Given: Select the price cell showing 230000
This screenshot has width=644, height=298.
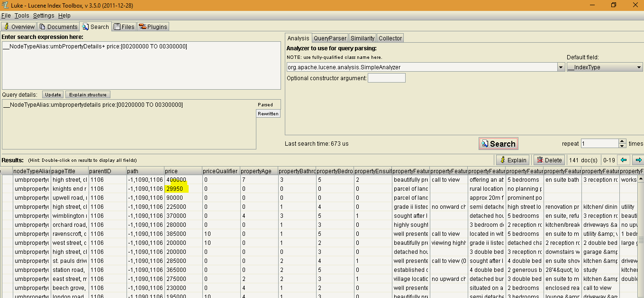Looking at the screenshot, I should tap(183, 288).
